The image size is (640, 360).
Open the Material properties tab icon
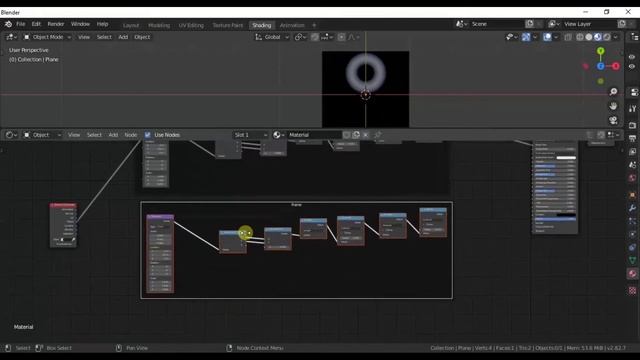point(632,274)
